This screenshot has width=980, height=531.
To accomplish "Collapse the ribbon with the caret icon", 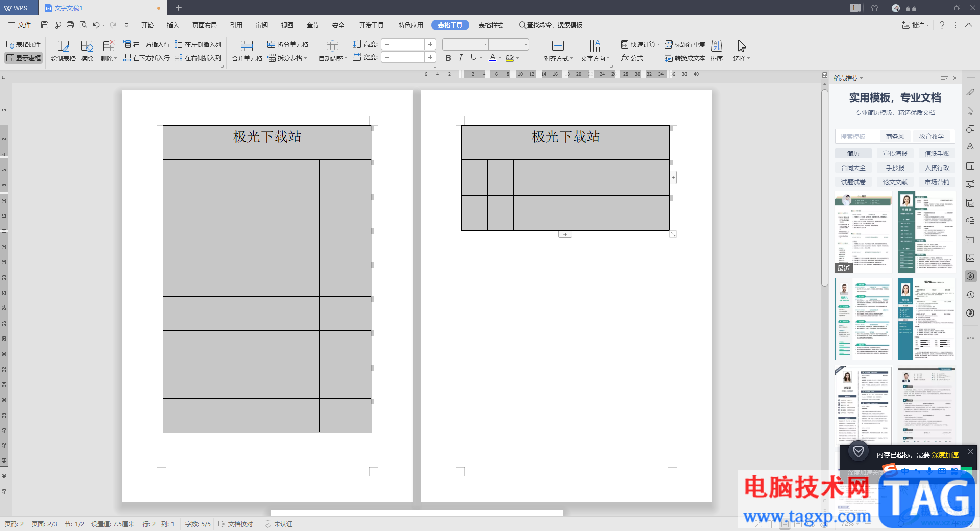I will coord(968,25).
